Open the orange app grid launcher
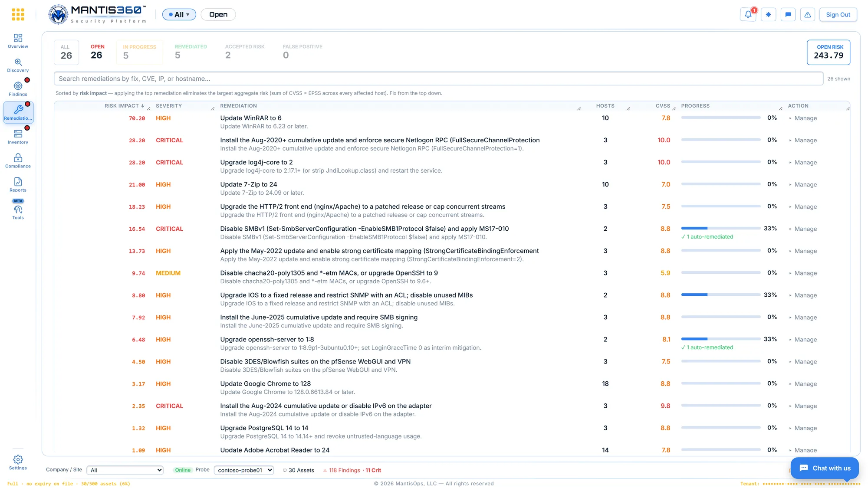 (x=18, y=15)
